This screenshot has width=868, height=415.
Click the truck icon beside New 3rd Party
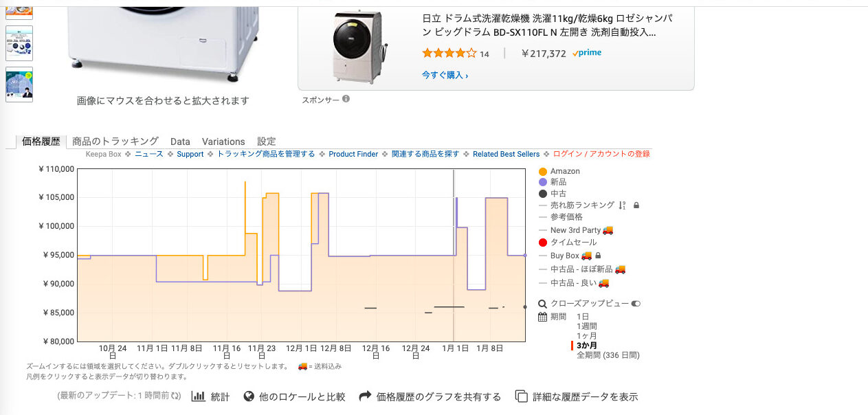coord(608,230)
